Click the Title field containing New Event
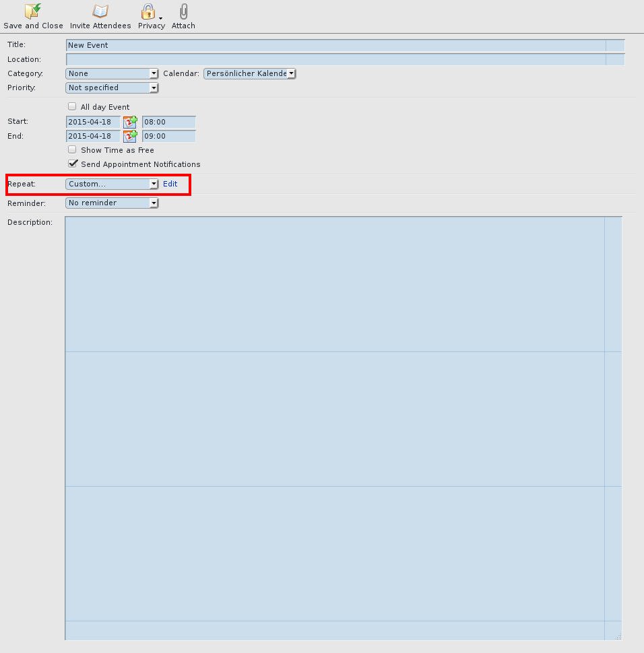 335,45
